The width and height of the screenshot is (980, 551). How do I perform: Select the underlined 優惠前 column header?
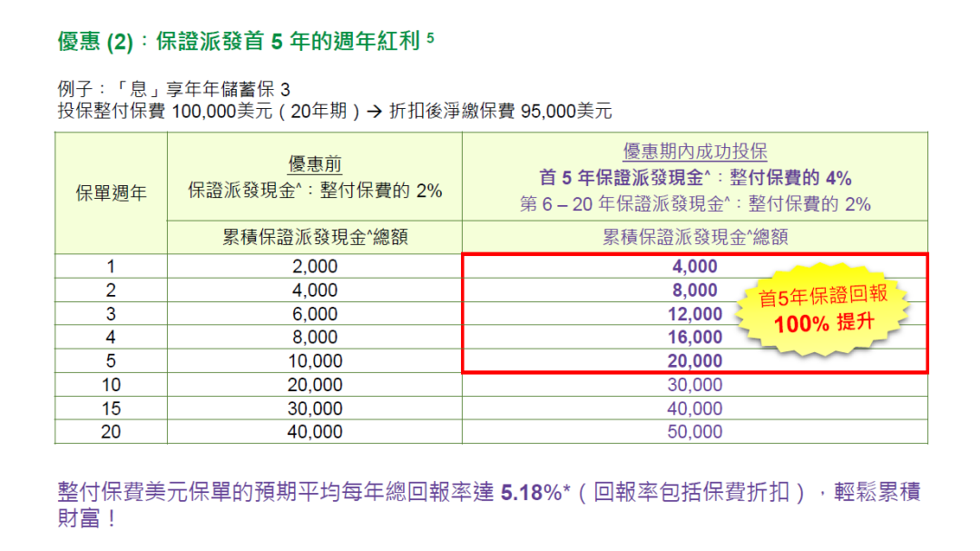point(315,163)
